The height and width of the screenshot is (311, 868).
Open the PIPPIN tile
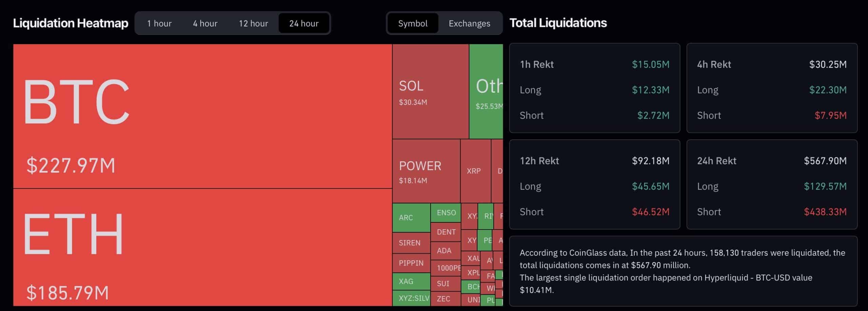[411, 263]
